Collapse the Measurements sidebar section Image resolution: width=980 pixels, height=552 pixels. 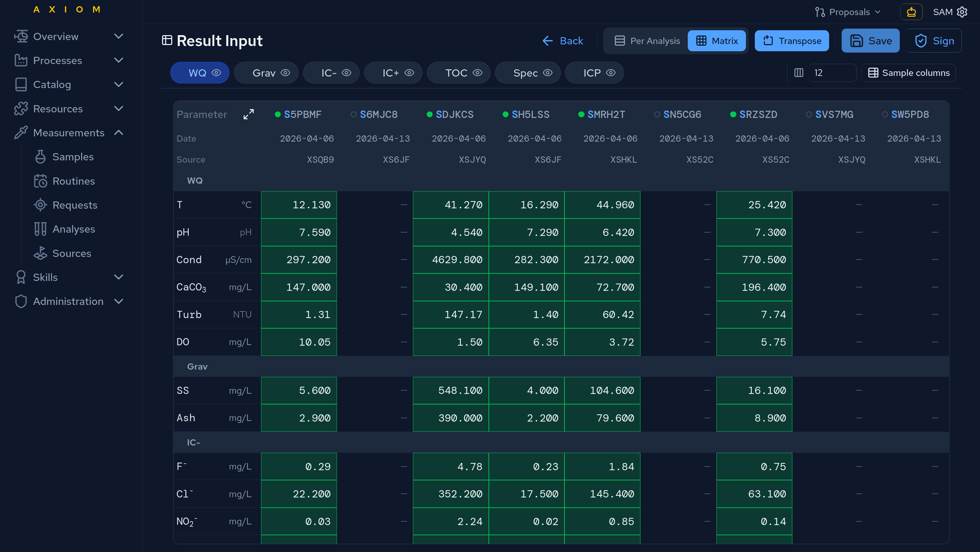pos(119,133)
